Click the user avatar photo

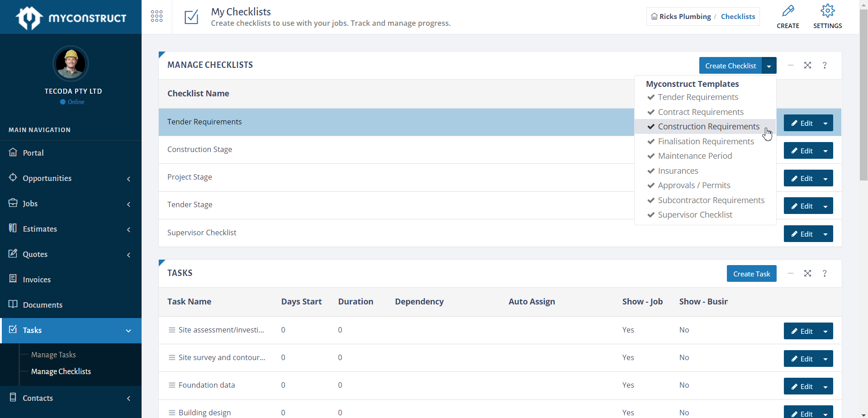(71, 64)
